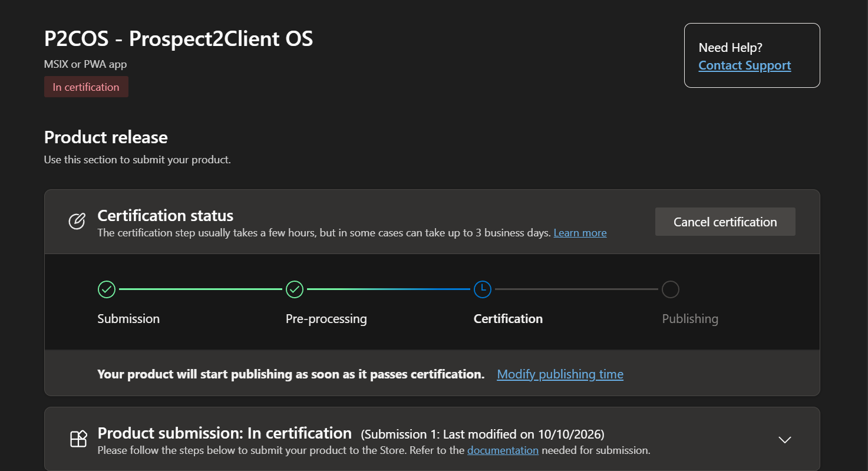Viewport: 868px width, 471px height.
Task: Click the P2COS - Prospect2Client OS title
Action: click(x=179, y=39)
